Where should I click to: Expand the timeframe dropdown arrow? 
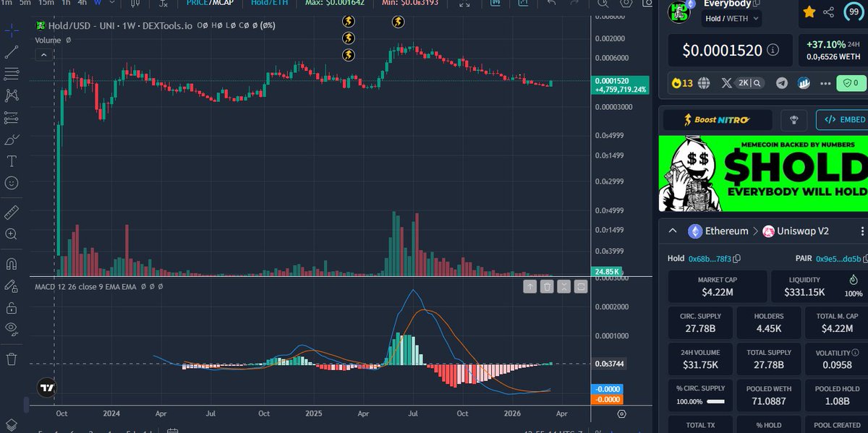click(112, 4)
